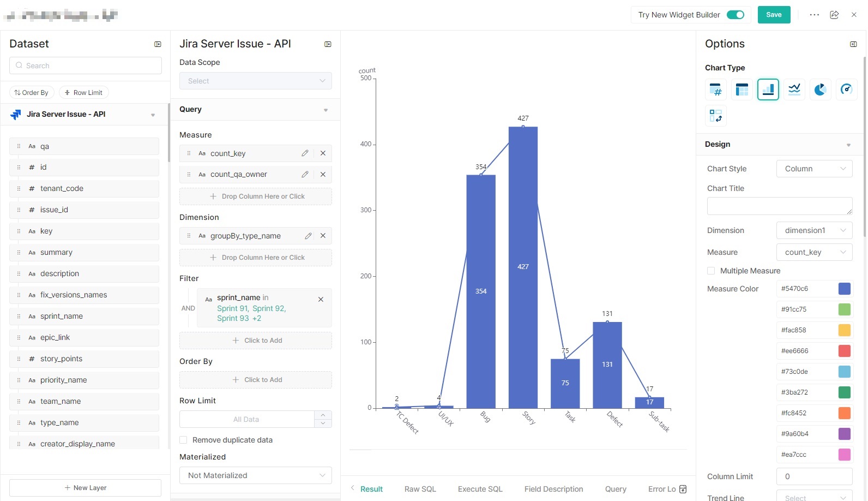Switch to the Raw SQL tab

point(420,489)
